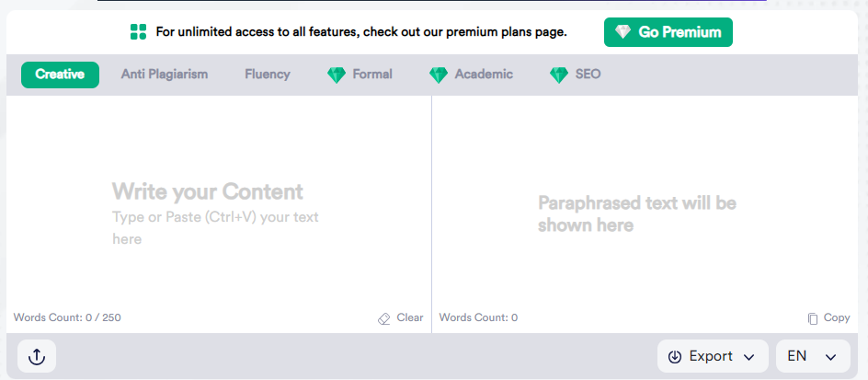The height and width of the screenshot is (380, 868).
Task: Click the Go Premium button
Action: 668,32
